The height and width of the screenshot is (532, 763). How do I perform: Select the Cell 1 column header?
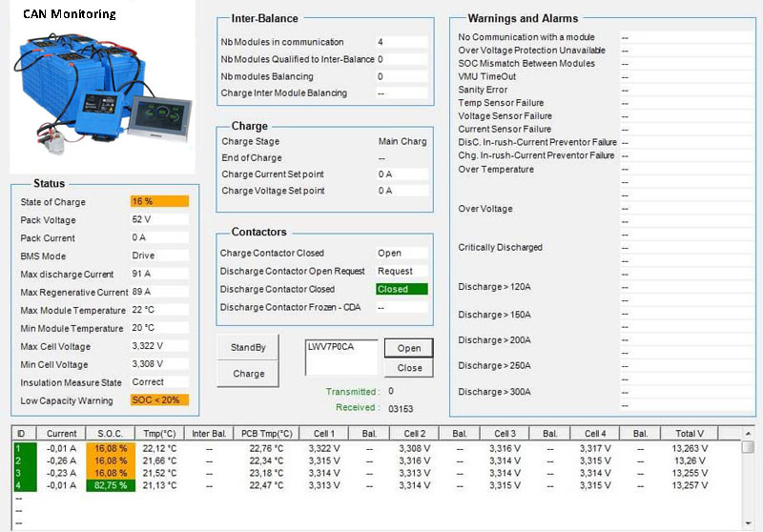(x=324, y=433)
